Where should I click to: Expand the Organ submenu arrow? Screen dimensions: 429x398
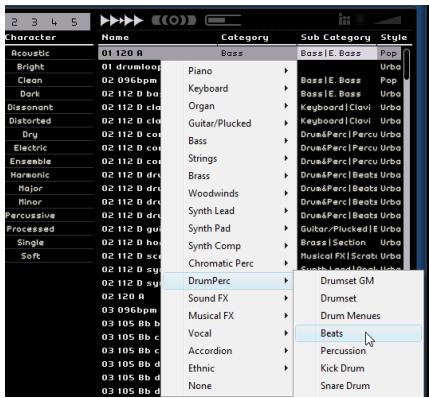(x=286, y=106)
